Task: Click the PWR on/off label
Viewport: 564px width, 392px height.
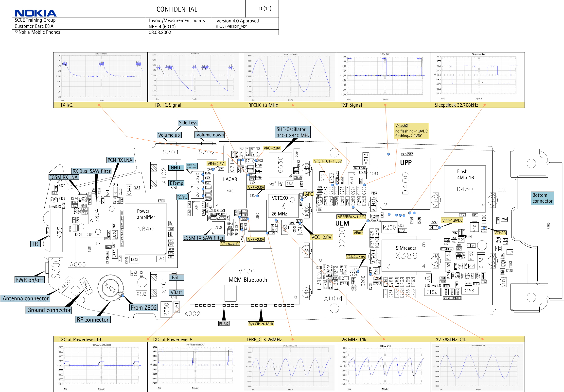Action: click(29, 280)
